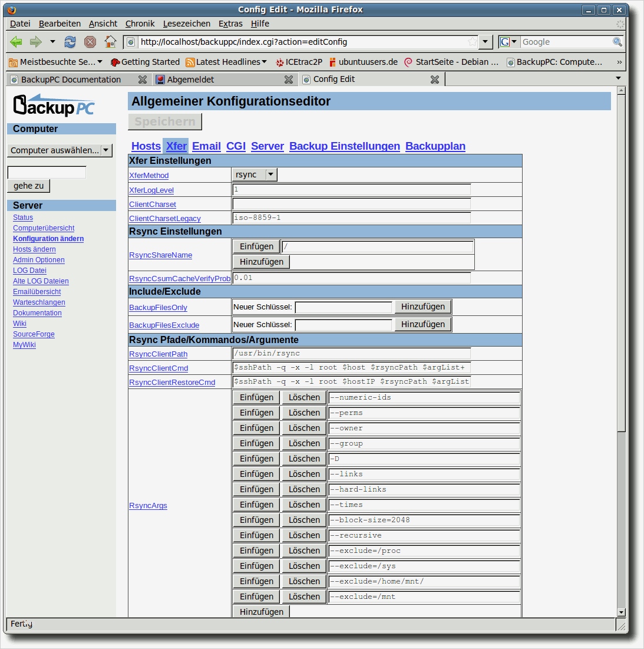The width and height of the screenshot is (644, 649).
Task: Open the Computerübersicht link
Action: click(44, 228)
